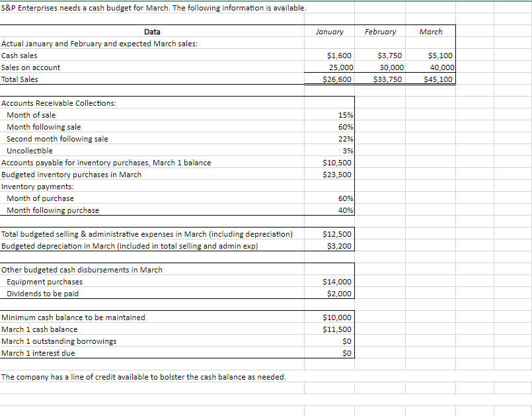Viewport: 532px width, 416px height.
Task: Select the $23,500 budgeted inventory purchases value
Action: coord(339,175)
